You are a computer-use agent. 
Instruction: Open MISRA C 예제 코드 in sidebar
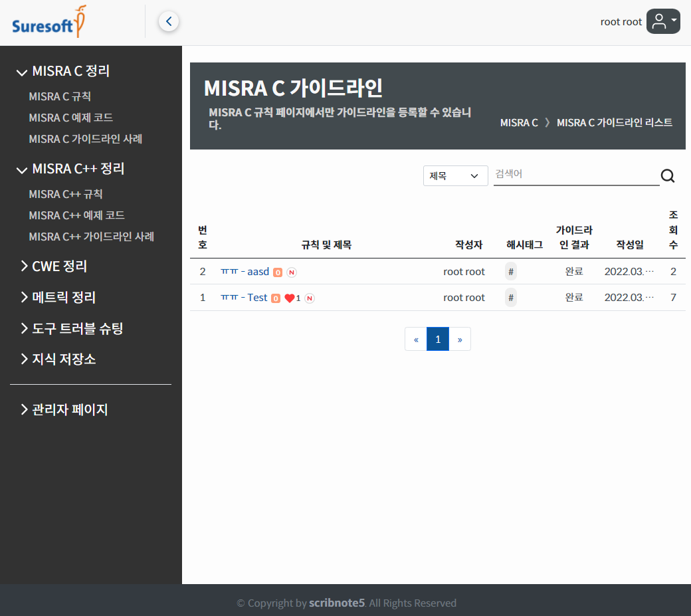[70, 118]
